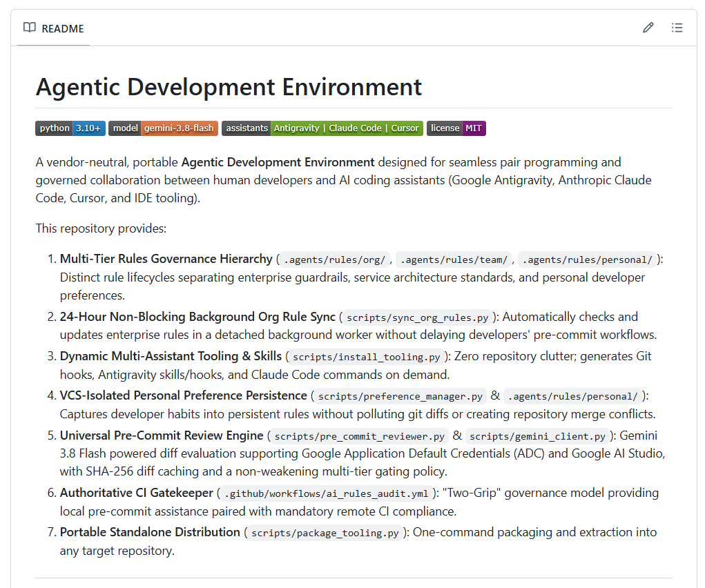Click the scripts/sync_org_rules.py code text
Viewport: 705px width, 588px height.
coord(417,318)
